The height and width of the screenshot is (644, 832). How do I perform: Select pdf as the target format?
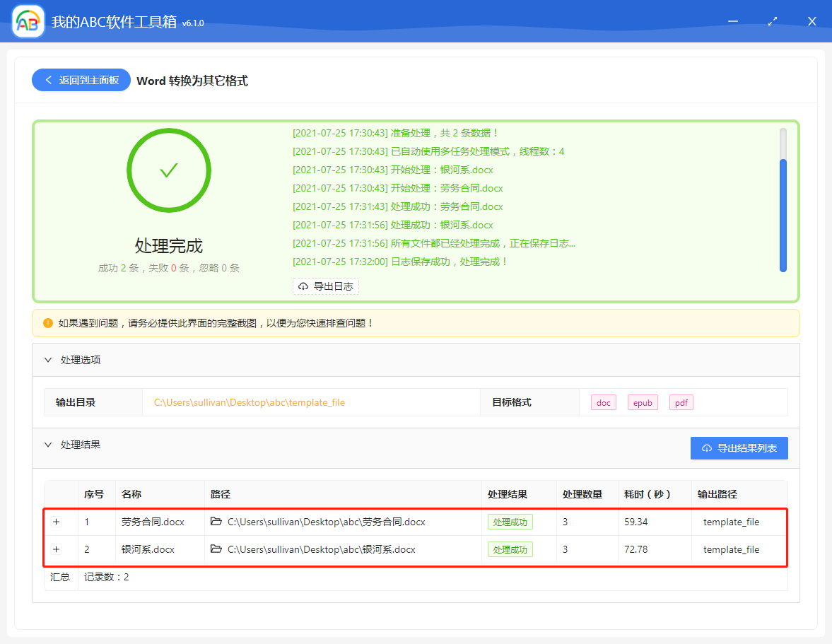[681, 402]
